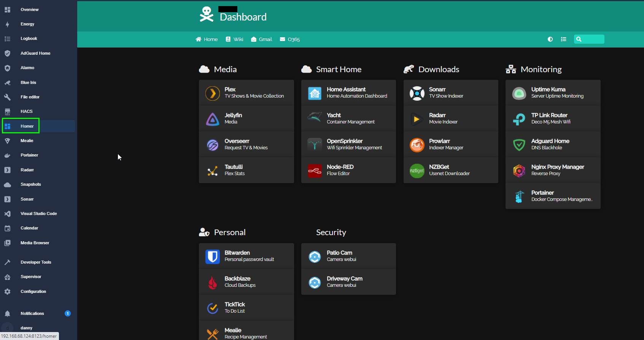Screen dimensions: 644x340
Task: Click the Visual Studio Code sidebar icon
Action: pyautogui.click(x=7, y=213)
